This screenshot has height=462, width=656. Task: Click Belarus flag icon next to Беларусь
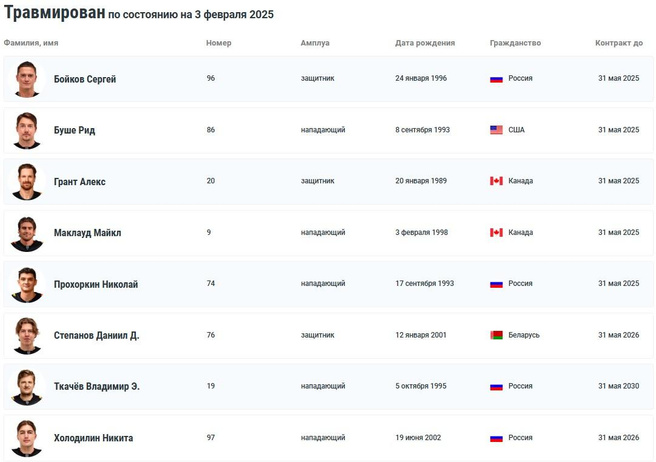coord(496,335)
